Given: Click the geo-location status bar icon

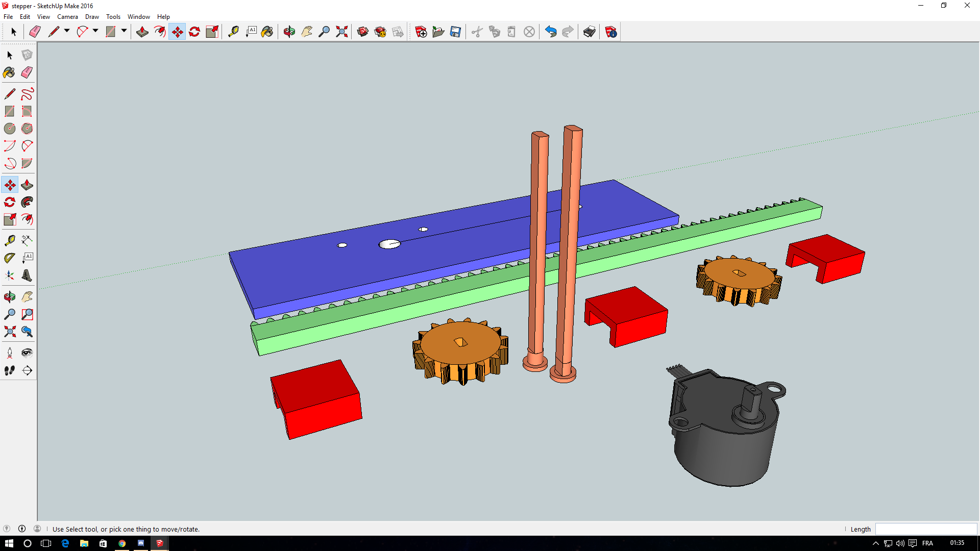Looking at the screenshot, I should tap(7, 529).
